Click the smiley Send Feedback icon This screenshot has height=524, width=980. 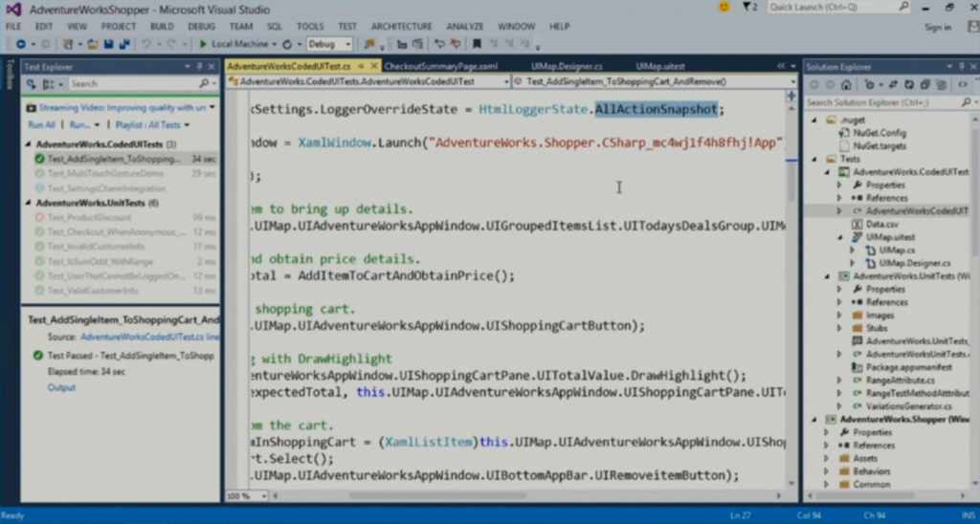724,7
